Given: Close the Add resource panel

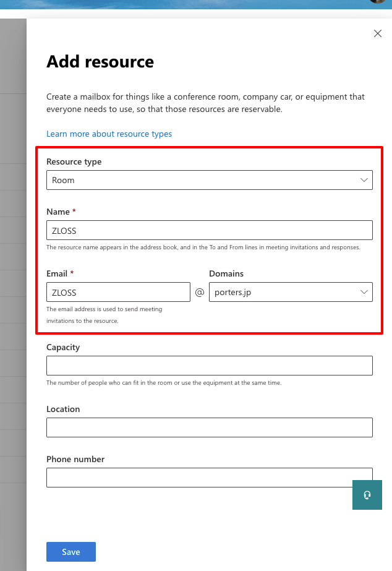Looking at the screenshot, I should [x=377, y=33].
